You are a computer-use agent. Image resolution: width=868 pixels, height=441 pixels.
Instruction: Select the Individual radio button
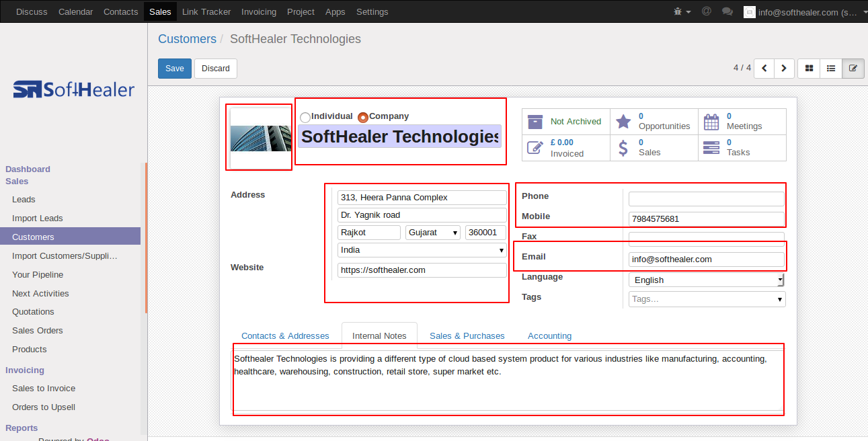[305, 117]
